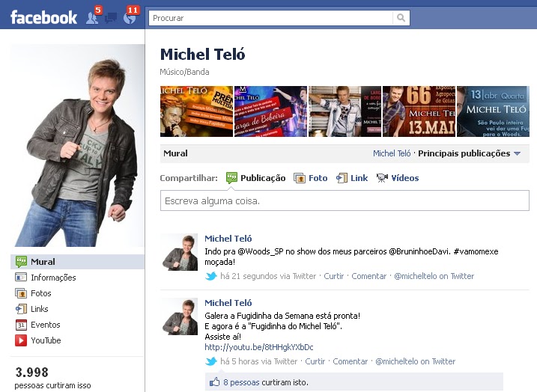Open the messages icon
537x392 pixels.
pos(111,18)
